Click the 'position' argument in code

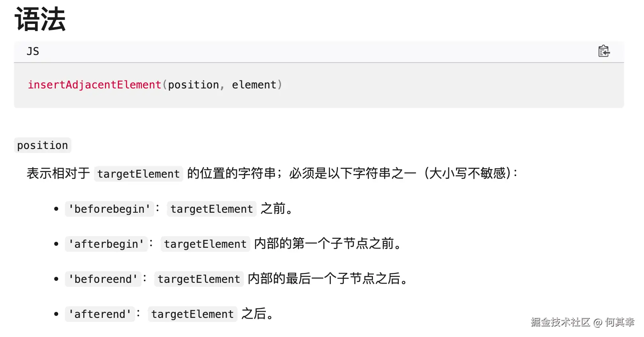[x=193, y=85]
